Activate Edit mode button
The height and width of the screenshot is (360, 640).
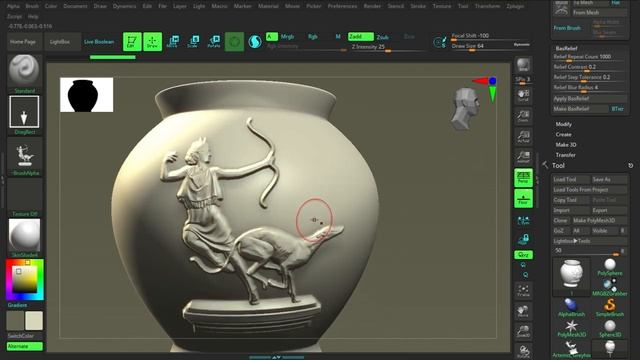pyautogui.click(x=132, y=42)
